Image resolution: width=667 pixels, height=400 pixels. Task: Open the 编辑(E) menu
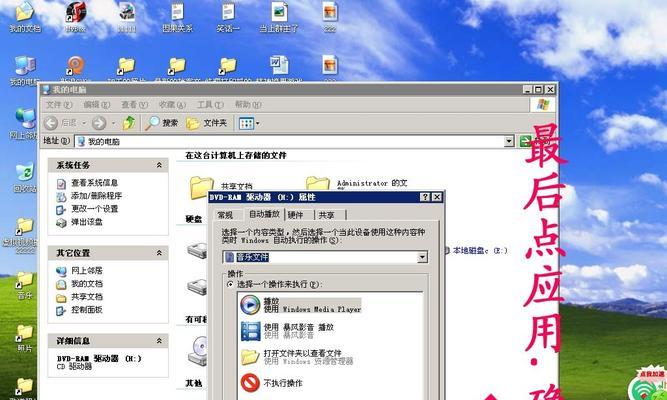click(x=97, y=104)
